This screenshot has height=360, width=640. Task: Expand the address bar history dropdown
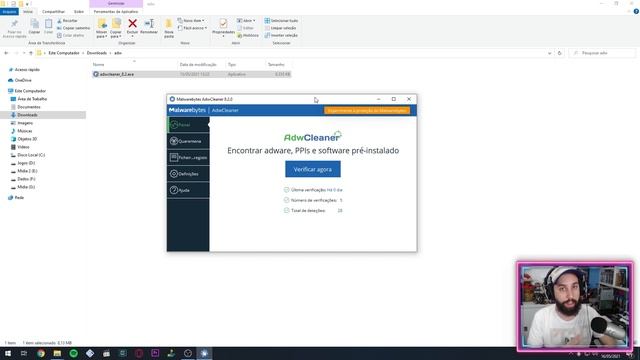coord(549,53)
